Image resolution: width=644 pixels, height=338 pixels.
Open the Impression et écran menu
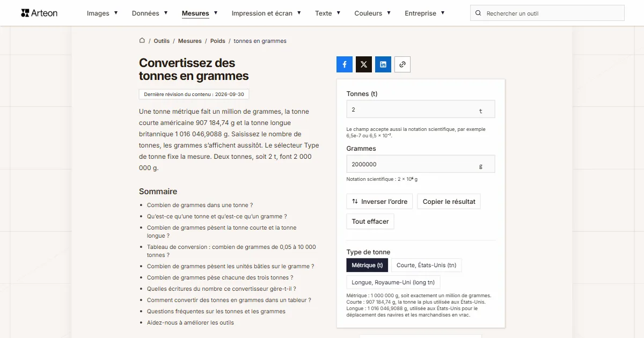coord(266,13)
